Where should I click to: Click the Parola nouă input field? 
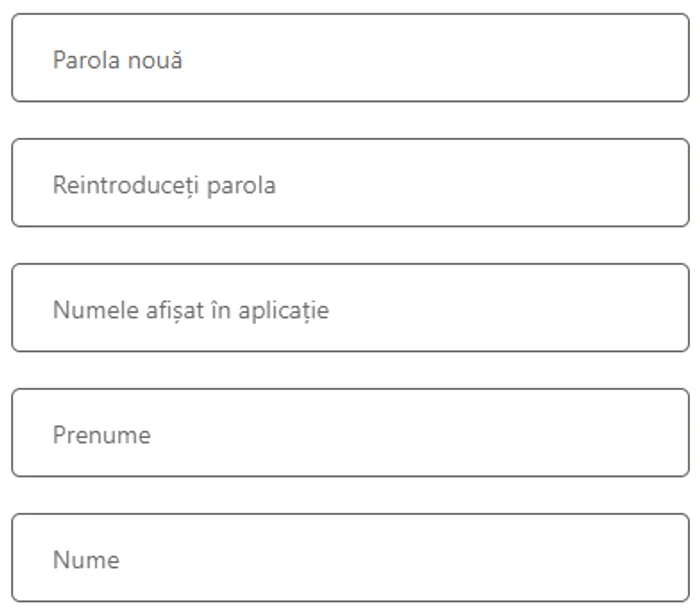point(350,58)
